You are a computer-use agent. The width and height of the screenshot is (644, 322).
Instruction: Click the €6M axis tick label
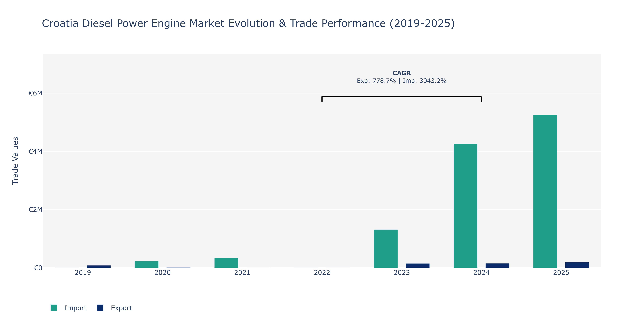point(35,93)
